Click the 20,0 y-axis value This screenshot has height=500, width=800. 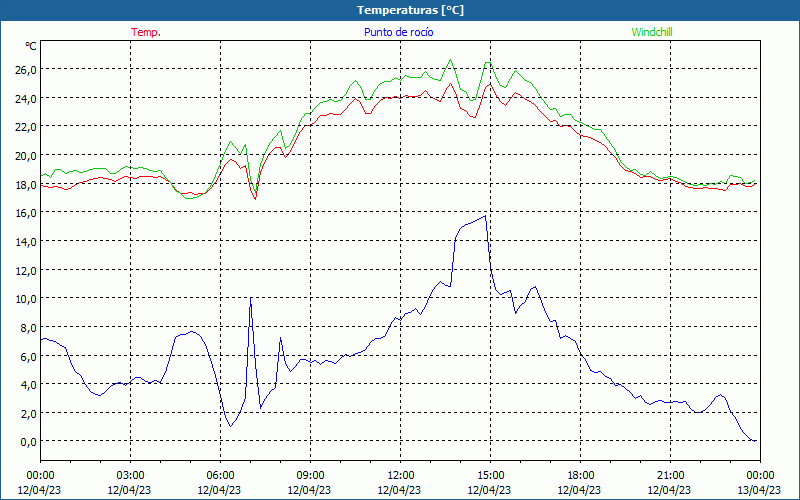[26, 156]
